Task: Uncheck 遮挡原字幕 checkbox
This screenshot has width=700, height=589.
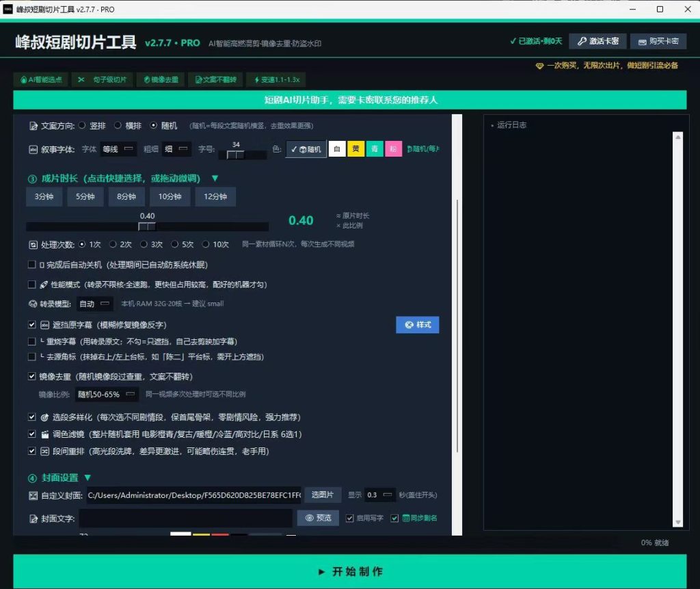Action: click(31, 325)
